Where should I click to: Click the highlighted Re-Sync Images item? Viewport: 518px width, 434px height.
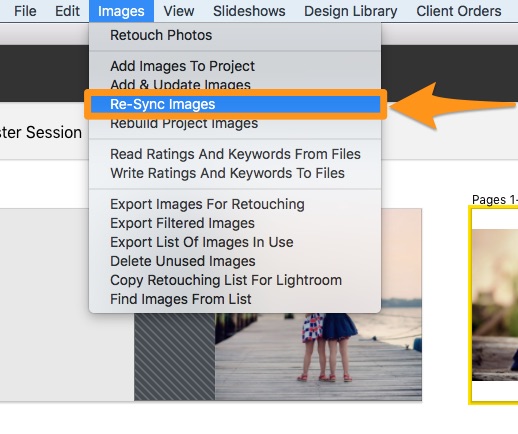click(x=235, y=104)
